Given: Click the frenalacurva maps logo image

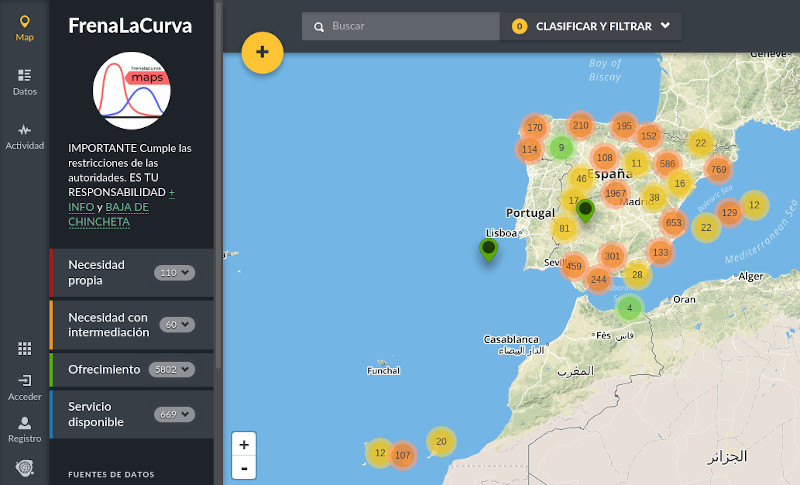Looking at the screenshot, I should tap(132, 91).
